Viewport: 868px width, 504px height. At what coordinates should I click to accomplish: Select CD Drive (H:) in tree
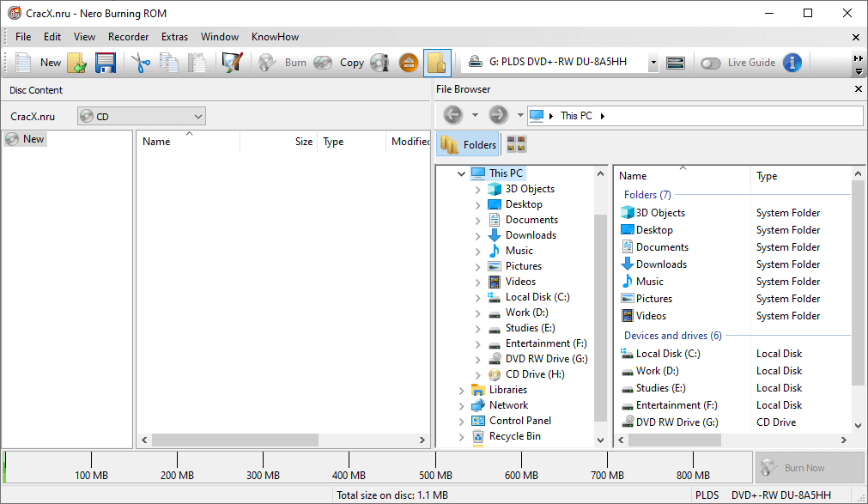pyautogui.click(x=534, y=374)
